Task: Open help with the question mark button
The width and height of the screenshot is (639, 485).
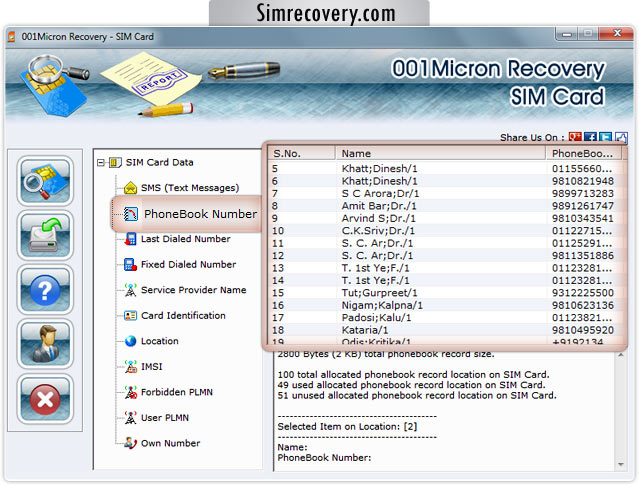Action: coord(45,290)
